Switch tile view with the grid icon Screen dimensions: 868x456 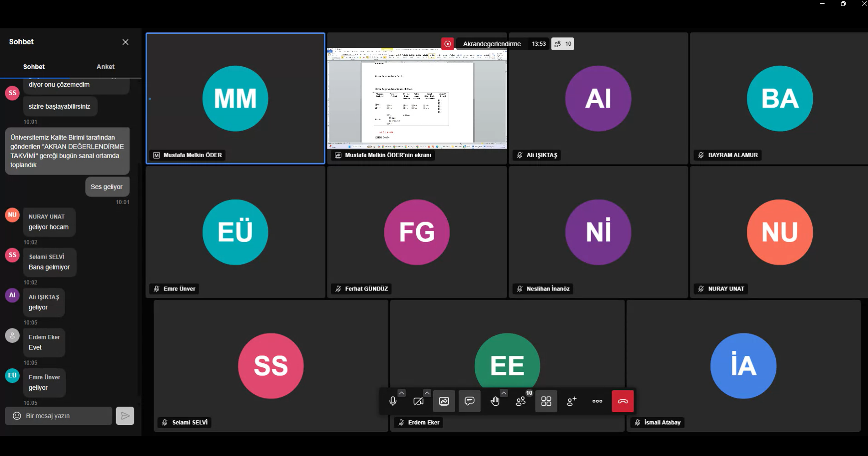point(546,401)
